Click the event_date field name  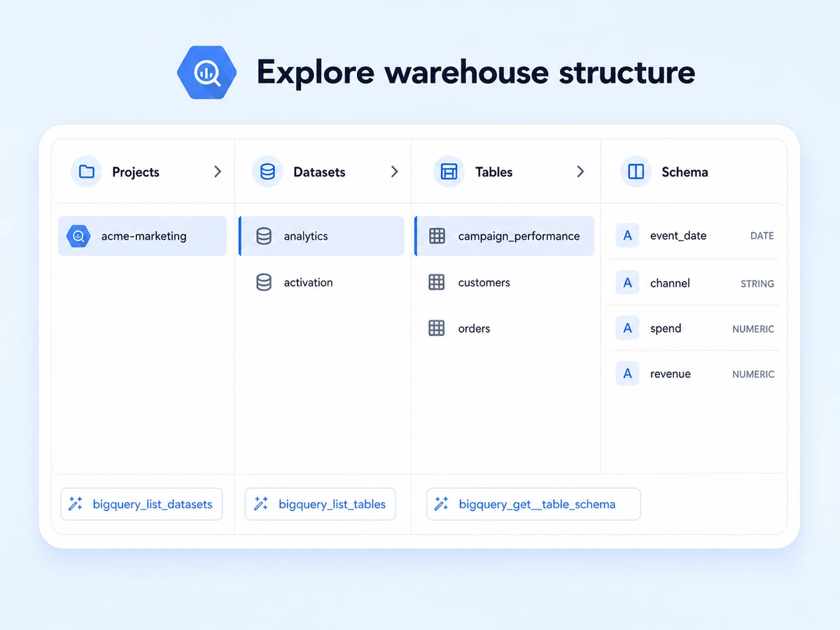678,236
